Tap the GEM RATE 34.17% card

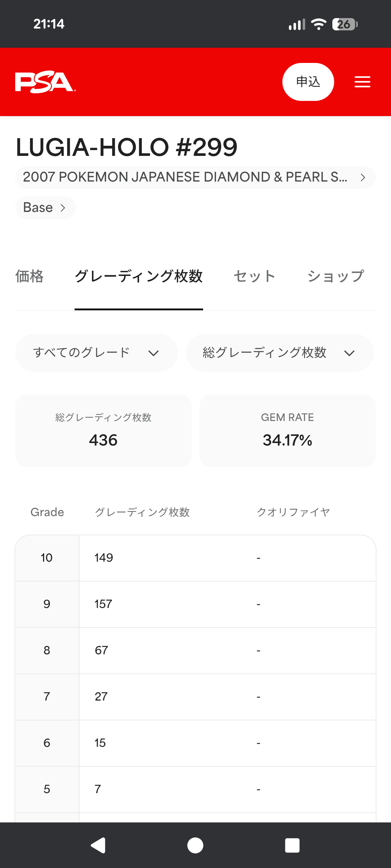click(x=287, y=430)
